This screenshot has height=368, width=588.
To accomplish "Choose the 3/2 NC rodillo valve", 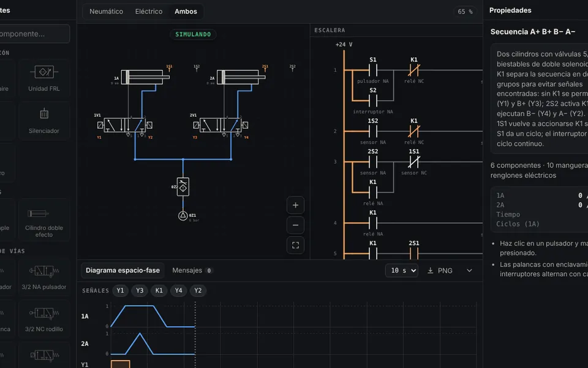I will tap(44, 320).
